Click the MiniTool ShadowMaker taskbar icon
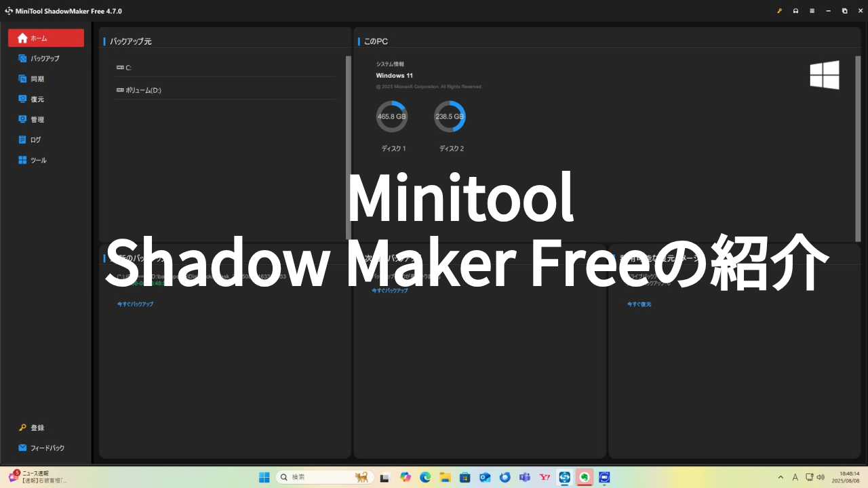 point(564,477)
